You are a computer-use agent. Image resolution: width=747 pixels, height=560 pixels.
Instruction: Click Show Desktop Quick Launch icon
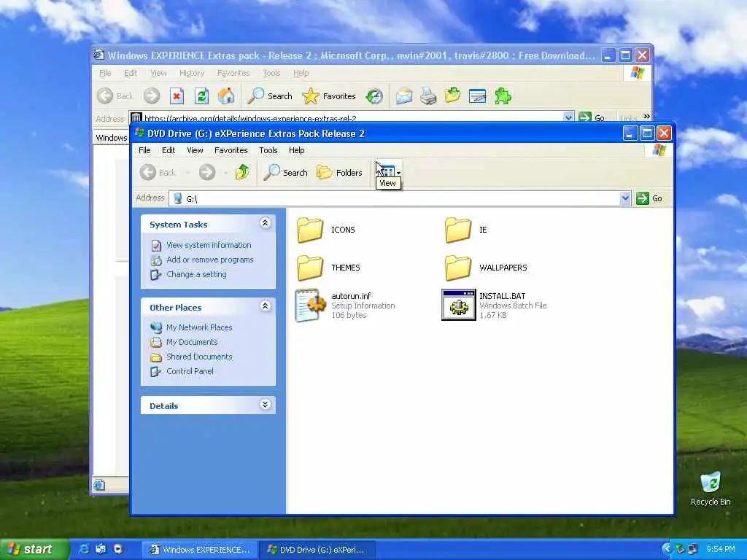(101, 549)
